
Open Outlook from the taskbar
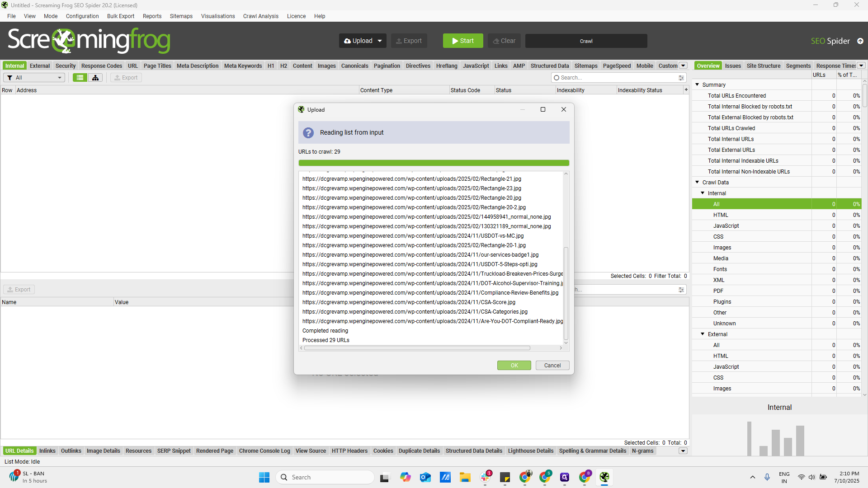425,477
